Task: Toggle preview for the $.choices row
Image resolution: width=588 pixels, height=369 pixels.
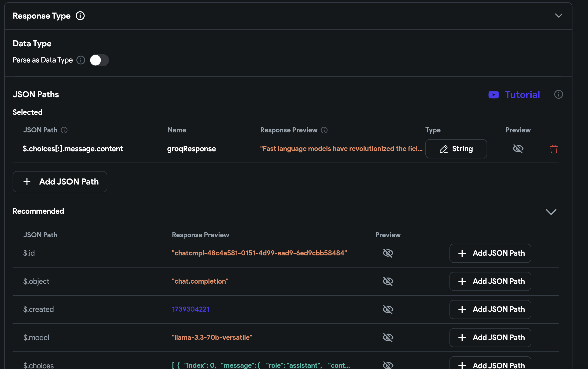Action: [388, 365]
